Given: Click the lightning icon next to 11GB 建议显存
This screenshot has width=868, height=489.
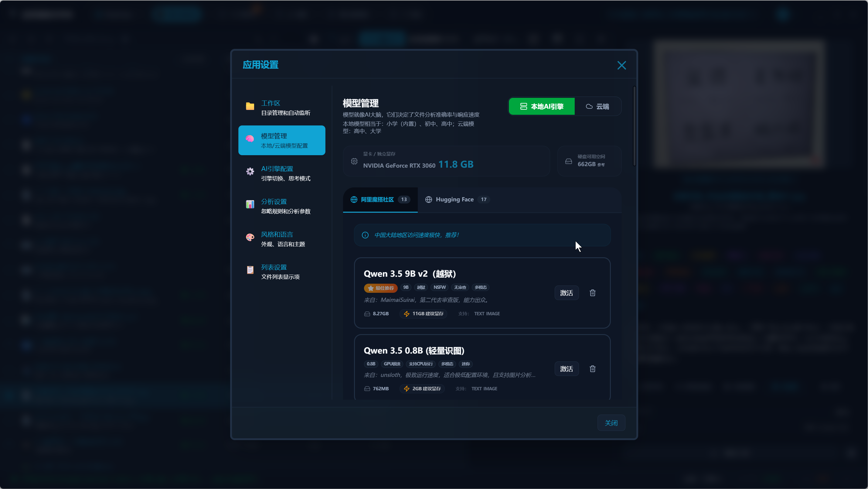Looking at the screenshot, I should pos(407,314).
